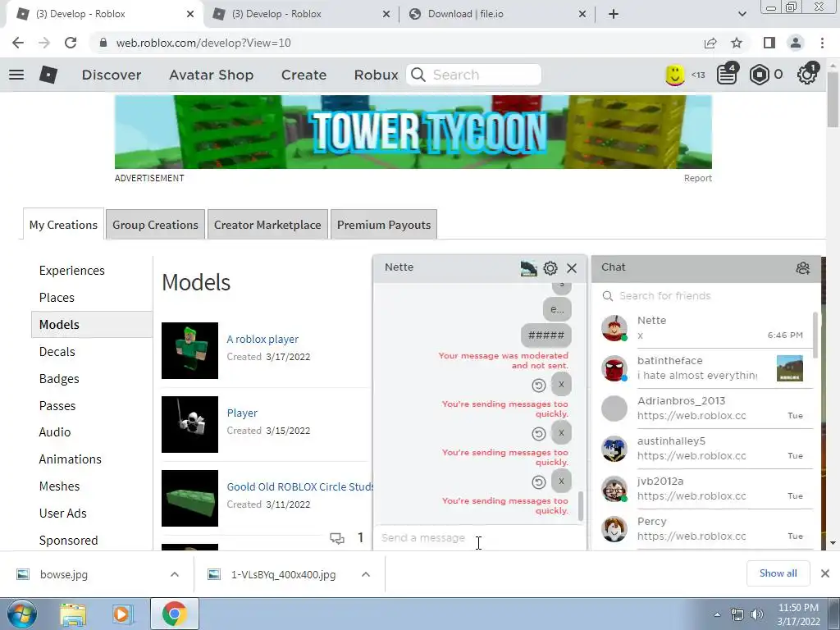The height and width of the screenshot is (630, 840).
Task: Select Audio in sidebar
Action: tap(55, 431)
